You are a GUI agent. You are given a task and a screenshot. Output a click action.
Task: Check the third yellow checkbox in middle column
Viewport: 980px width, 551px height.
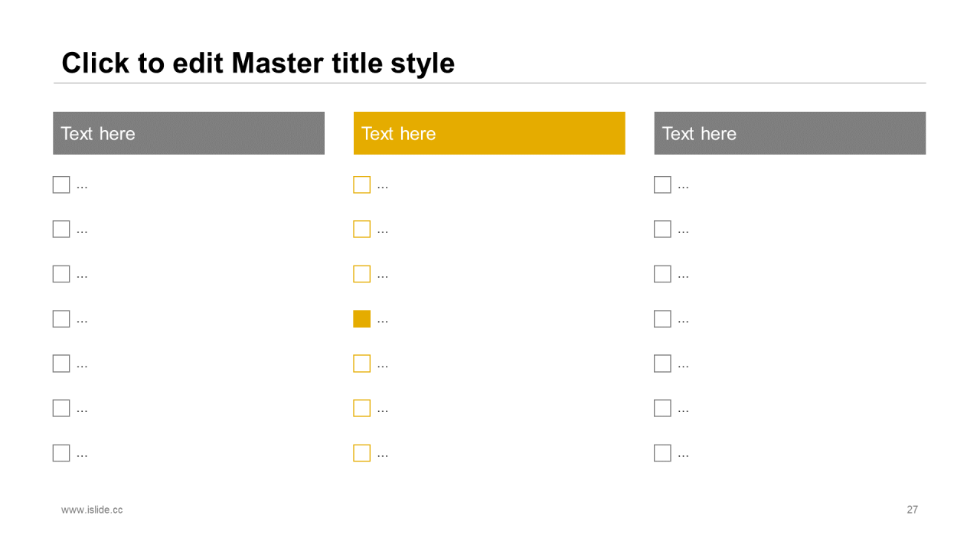click(x=361, y=274)
